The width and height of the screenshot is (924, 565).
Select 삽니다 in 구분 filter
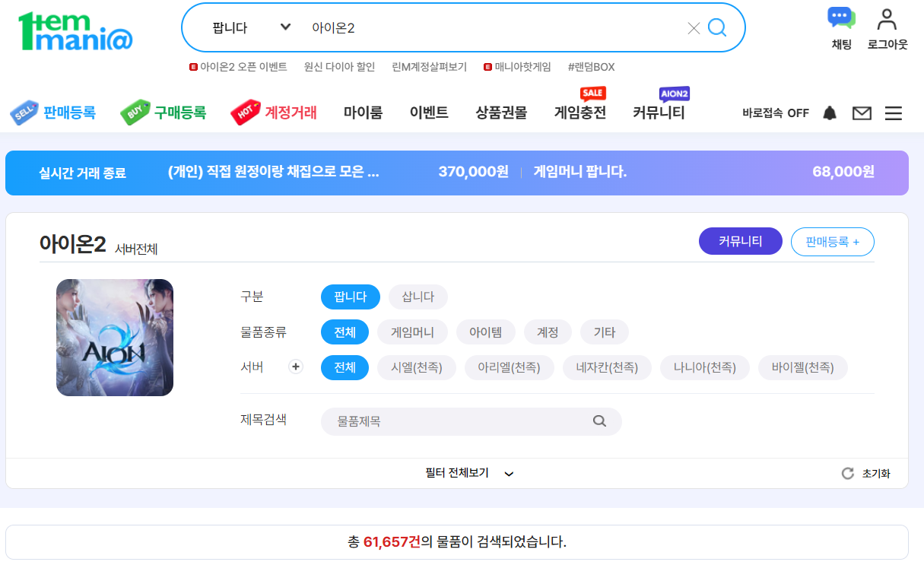[418, 297]
